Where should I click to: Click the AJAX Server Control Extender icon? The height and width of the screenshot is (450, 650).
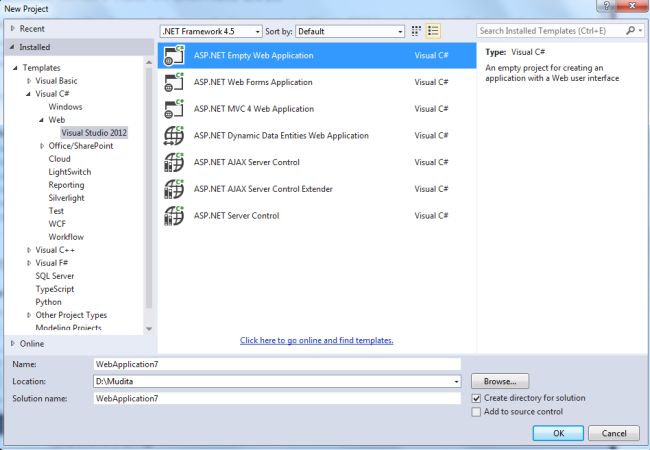[x=174, y=189]
